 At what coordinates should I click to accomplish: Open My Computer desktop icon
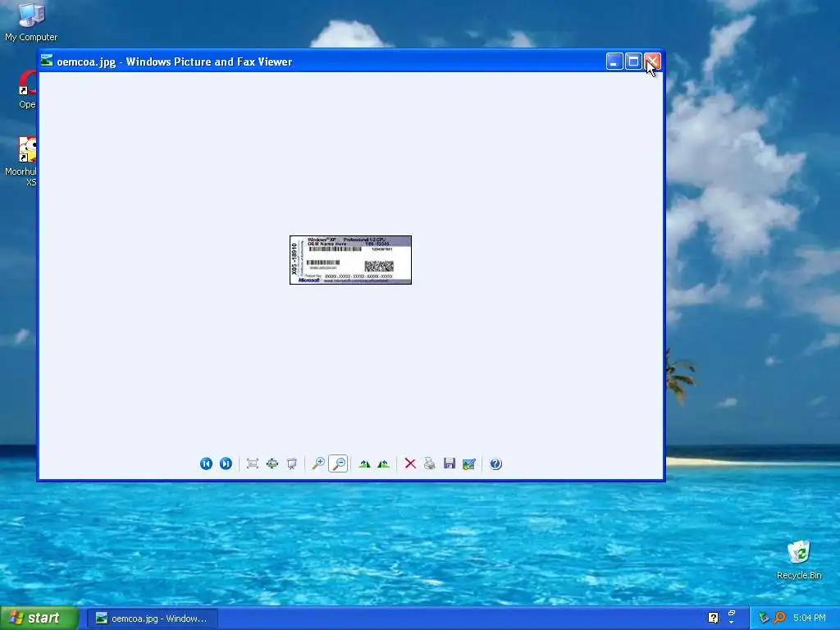click(31, 22)
